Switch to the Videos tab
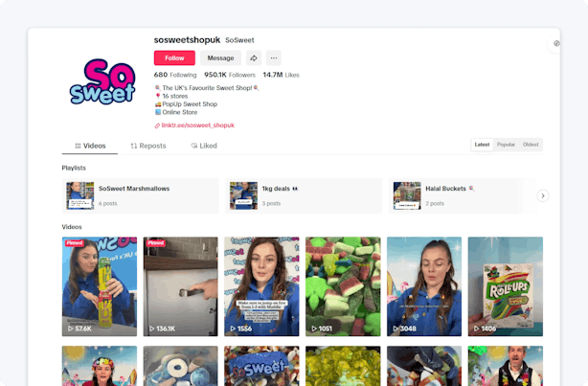The height and width of the screenshot is (386, 588). (90, 146)
